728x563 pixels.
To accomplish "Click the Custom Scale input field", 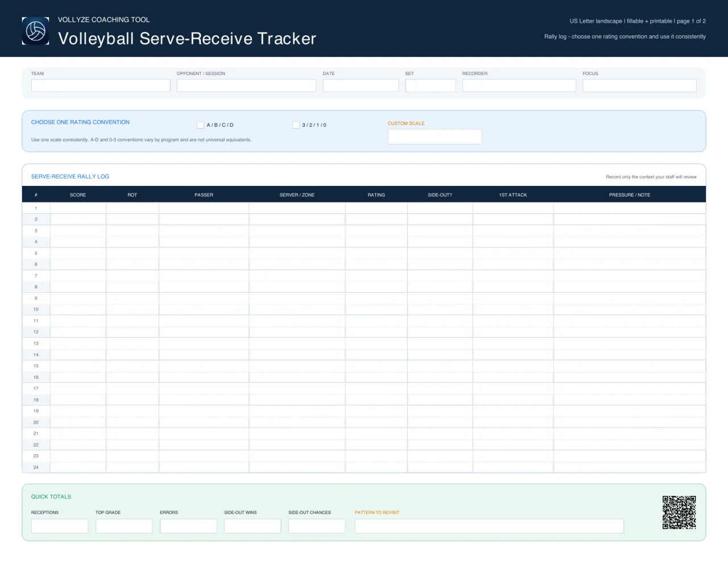I will pyautogui.click(x=435, y=136).
